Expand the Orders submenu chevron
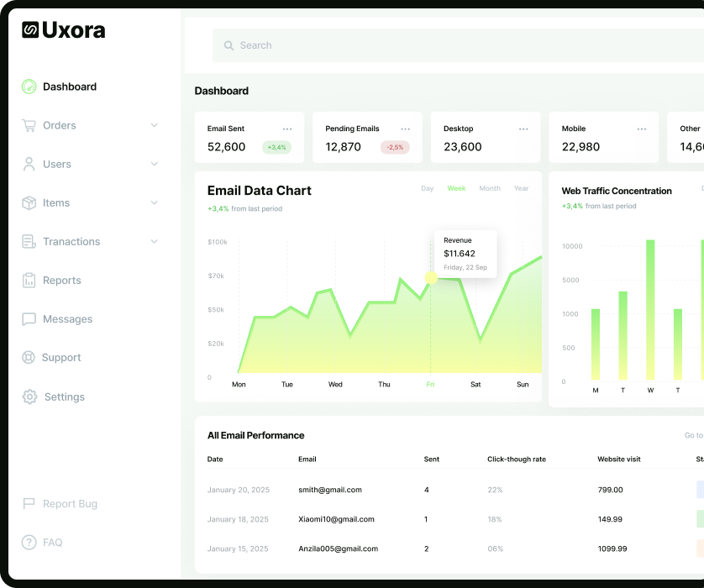Screen dimensions: 704x588 pos(154,125)
